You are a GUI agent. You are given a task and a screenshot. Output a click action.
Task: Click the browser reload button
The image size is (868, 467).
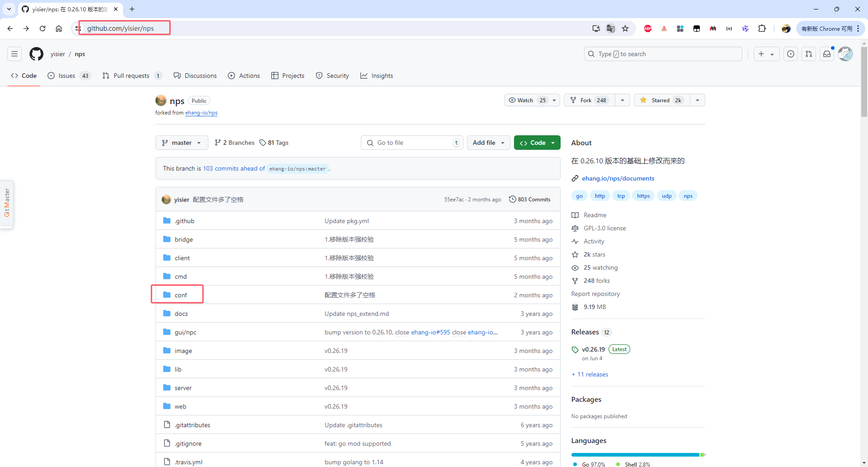42,29
